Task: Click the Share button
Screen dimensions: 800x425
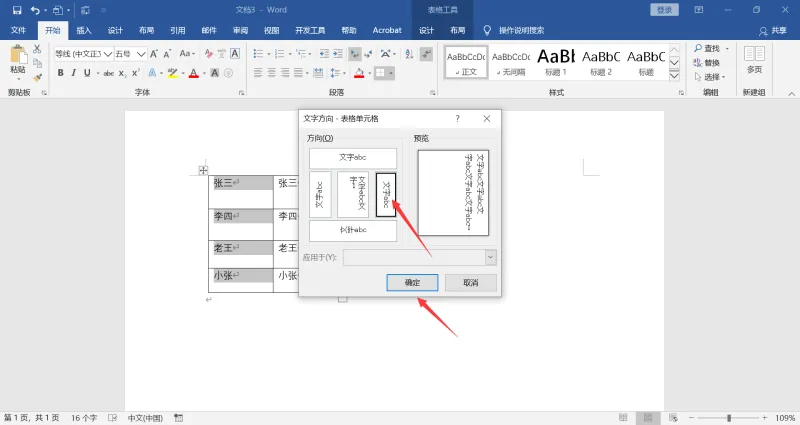Action: pyautogui.click(x=772, y=31)
